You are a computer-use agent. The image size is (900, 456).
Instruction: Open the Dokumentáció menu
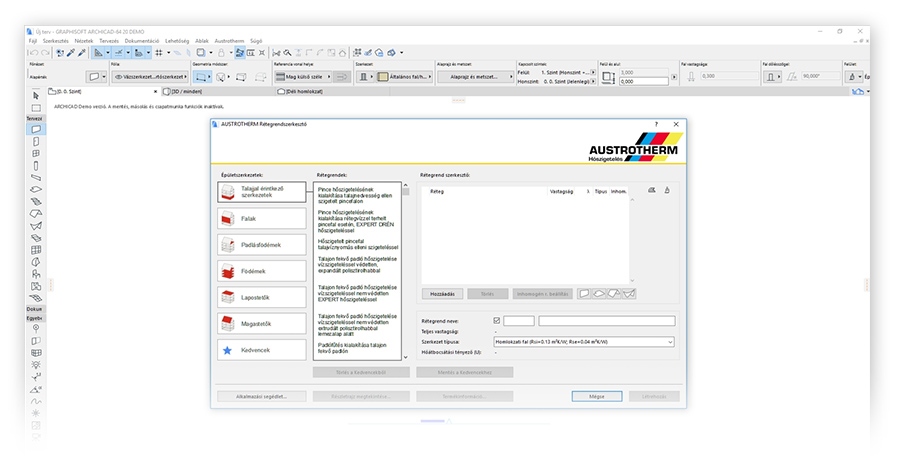(142, 41)
